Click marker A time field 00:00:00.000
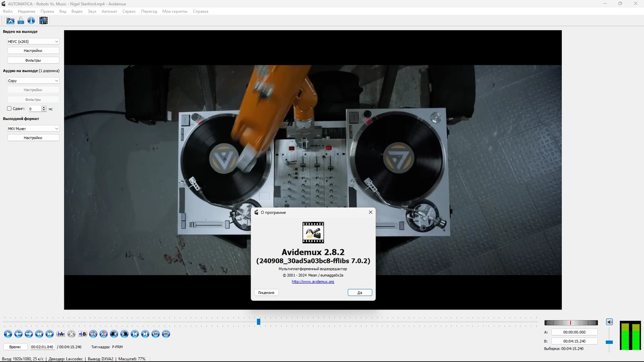The width and height of the screenshot is (644, 362). tap(574, 332)
